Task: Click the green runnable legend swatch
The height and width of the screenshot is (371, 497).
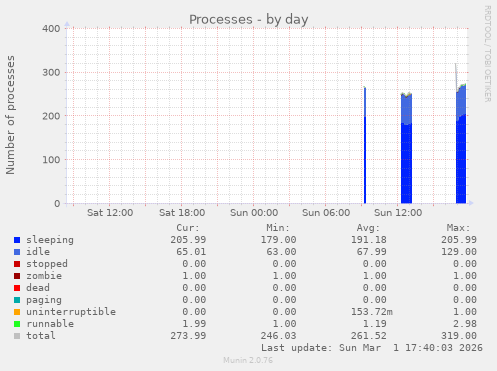Action: (x=17, y=324)
